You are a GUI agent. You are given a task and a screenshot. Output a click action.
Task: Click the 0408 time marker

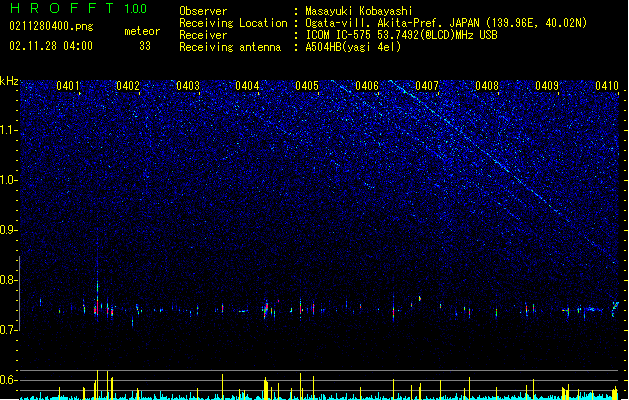coord(487,85)
